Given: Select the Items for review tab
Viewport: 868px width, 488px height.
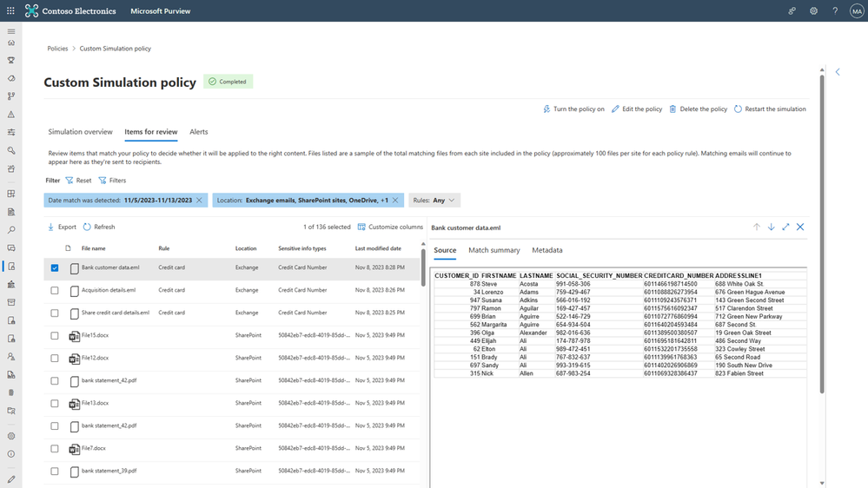Looking at the screenshot, I should (150, 132).
